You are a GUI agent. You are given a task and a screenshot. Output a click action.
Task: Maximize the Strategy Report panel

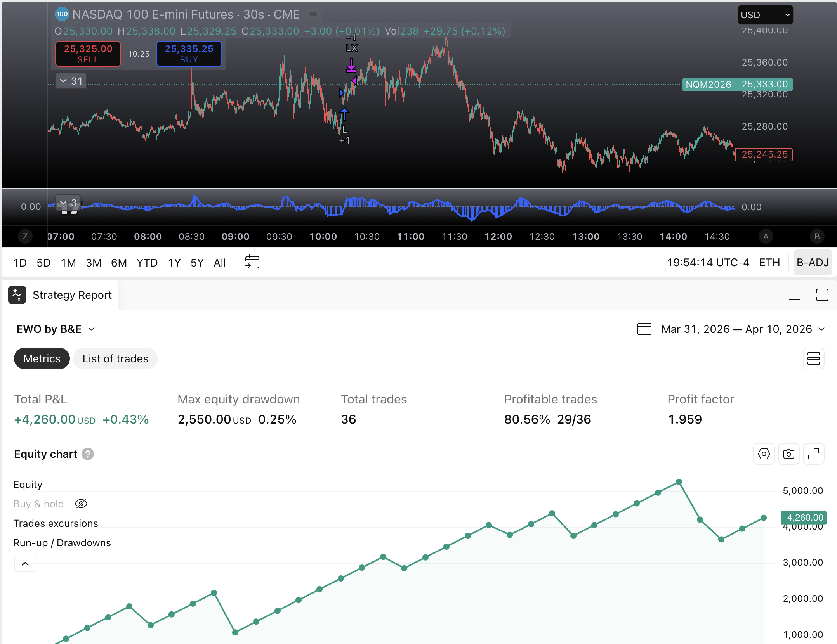(x=822, y=295)
